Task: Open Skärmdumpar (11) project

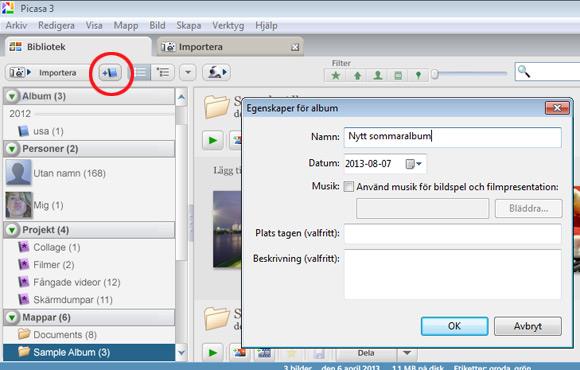Action: [x=89, y=299]
